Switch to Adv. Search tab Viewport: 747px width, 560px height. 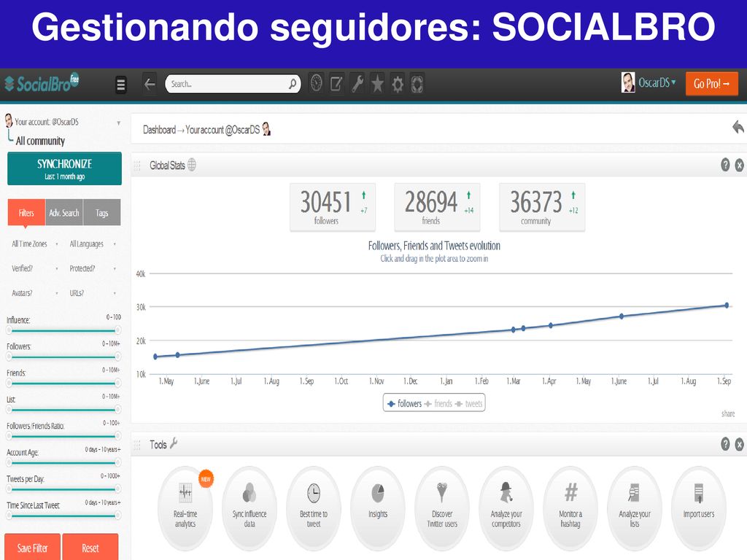(x=64, y=212)
